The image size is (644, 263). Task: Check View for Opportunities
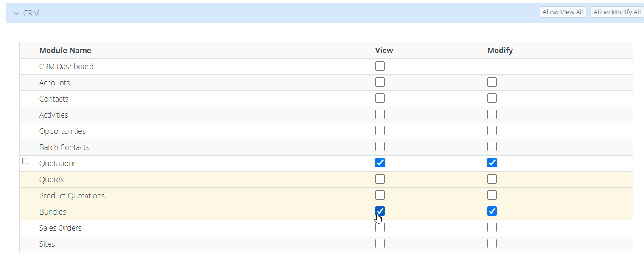[380, 131]
